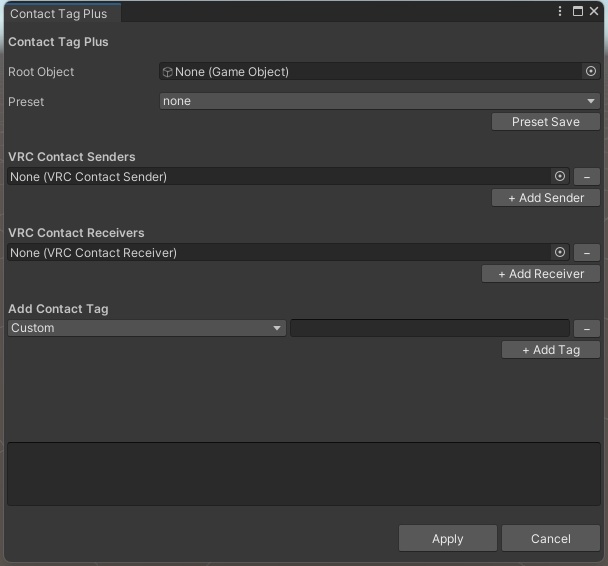Open the Root Object picker circle icon
The width and height of the screenshot is (608, 566).
coord(591,71)
